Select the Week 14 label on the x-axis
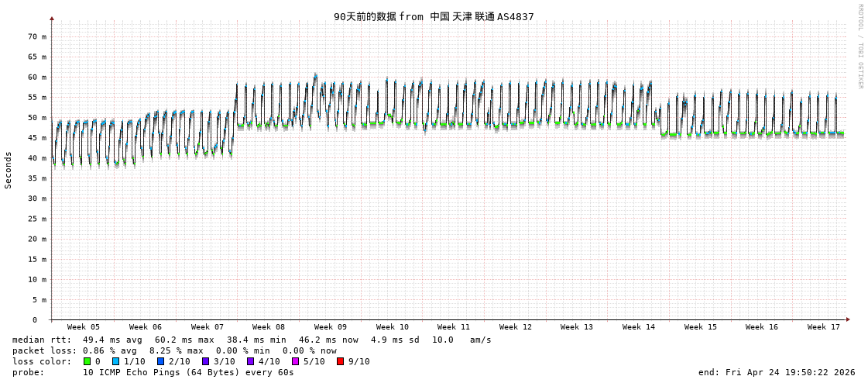 coord(638,327)
